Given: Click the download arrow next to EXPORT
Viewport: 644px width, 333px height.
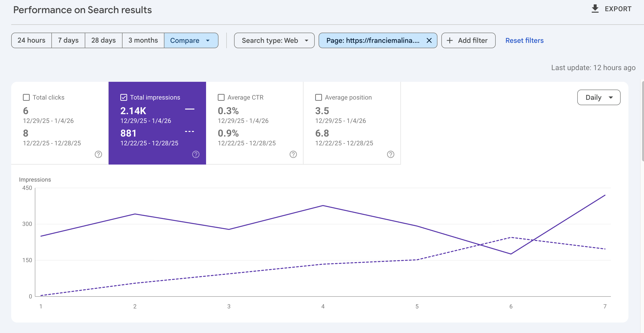Looking at the screenshot, I should point(596,9).
